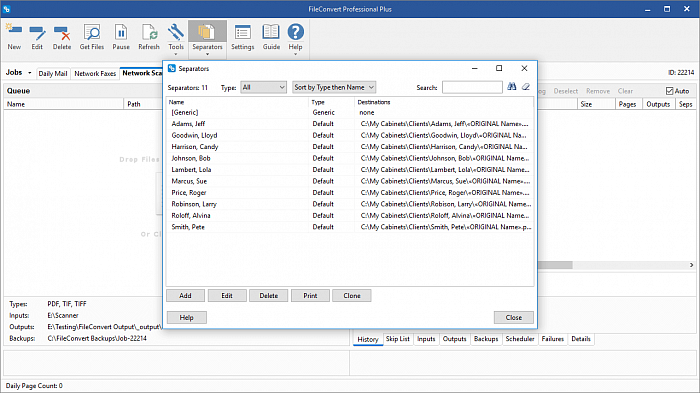Screen dimensions: 700x393
Task: Focus the Search input field
Action: pos(472,87)
